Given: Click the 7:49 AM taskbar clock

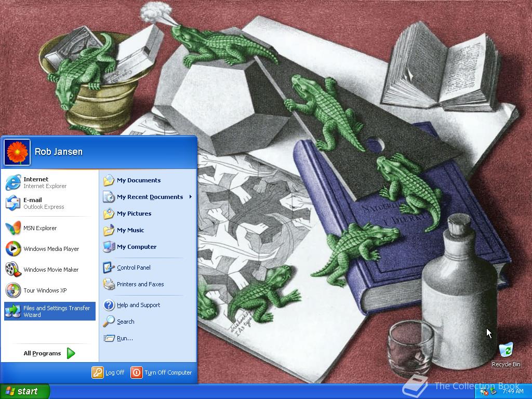Looking at the screenshot, I should 513,392.
